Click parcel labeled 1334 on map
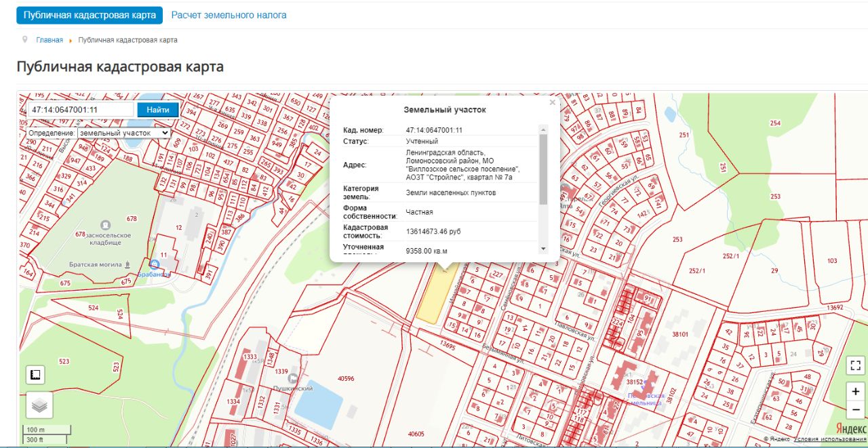This screenshot has width=868, height=448. 233,402
